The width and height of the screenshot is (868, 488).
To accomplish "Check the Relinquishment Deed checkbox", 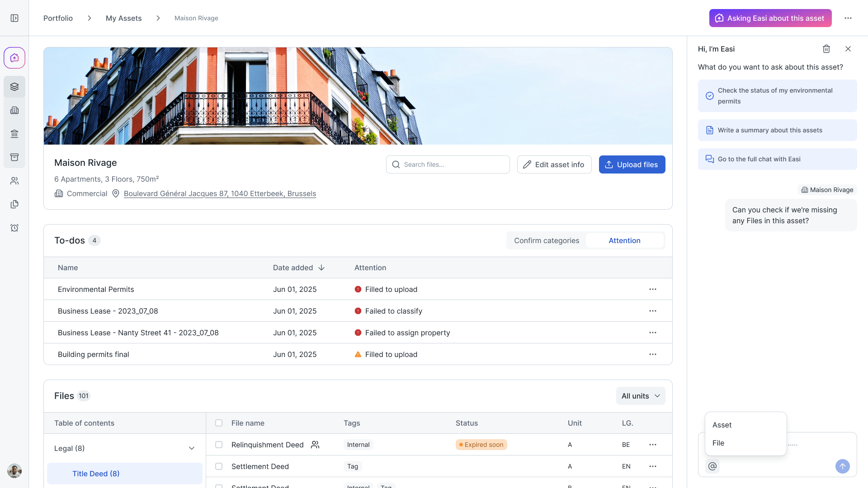I will (x=219, y=445).
